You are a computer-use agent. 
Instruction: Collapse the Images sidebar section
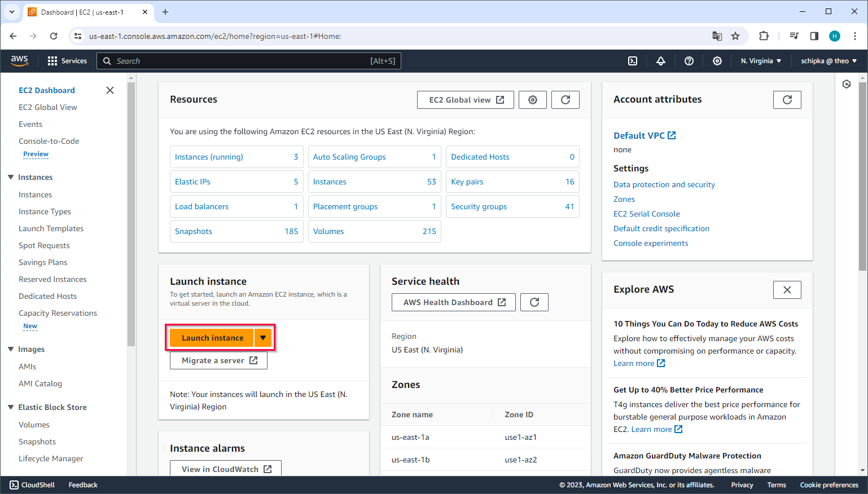point(11,349)
